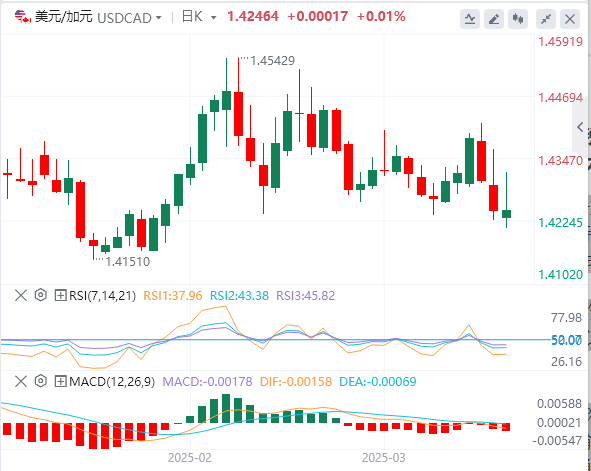The image size is (591, 471).
Task: Click the collapse arrows fullscreen icon
Action: [x=546, y=18]
